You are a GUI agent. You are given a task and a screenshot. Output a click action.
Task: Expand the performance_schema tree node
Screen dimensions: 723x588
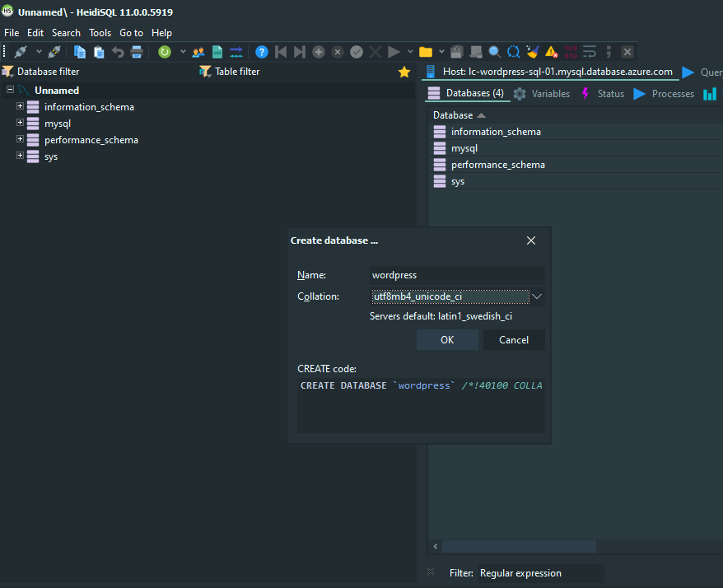(x=20, y=139)
